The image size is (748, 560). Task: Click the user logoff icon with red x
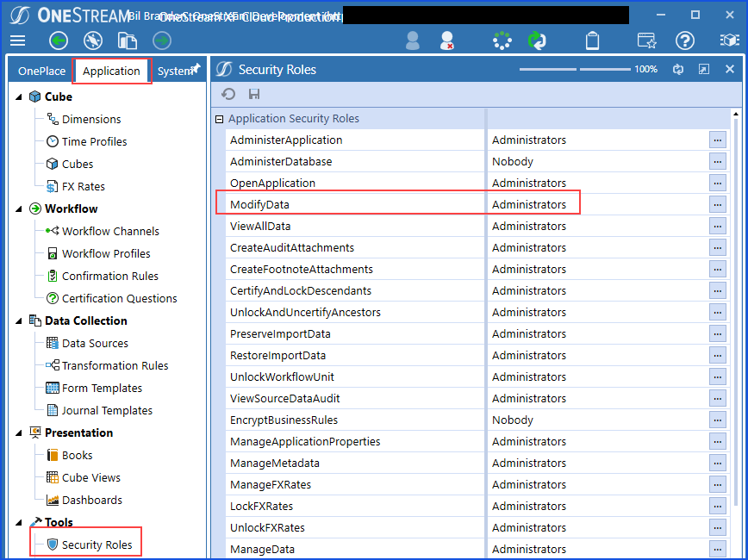click(447, 40)
